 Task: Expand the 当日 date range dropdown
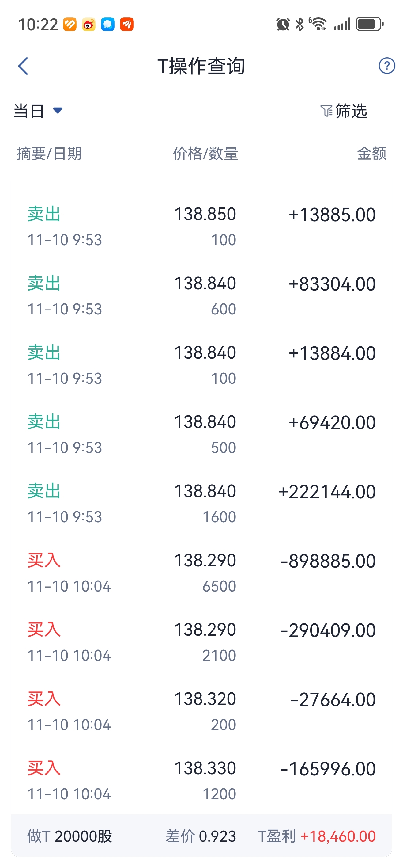tap(38, 111)
